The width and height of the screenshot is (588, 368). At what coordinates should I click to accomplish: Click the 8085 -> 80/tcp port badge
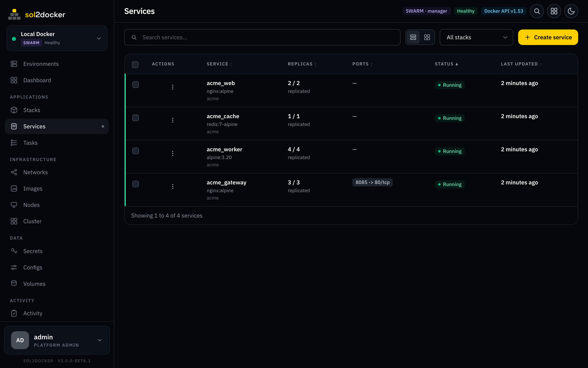(x=372, y=183)
